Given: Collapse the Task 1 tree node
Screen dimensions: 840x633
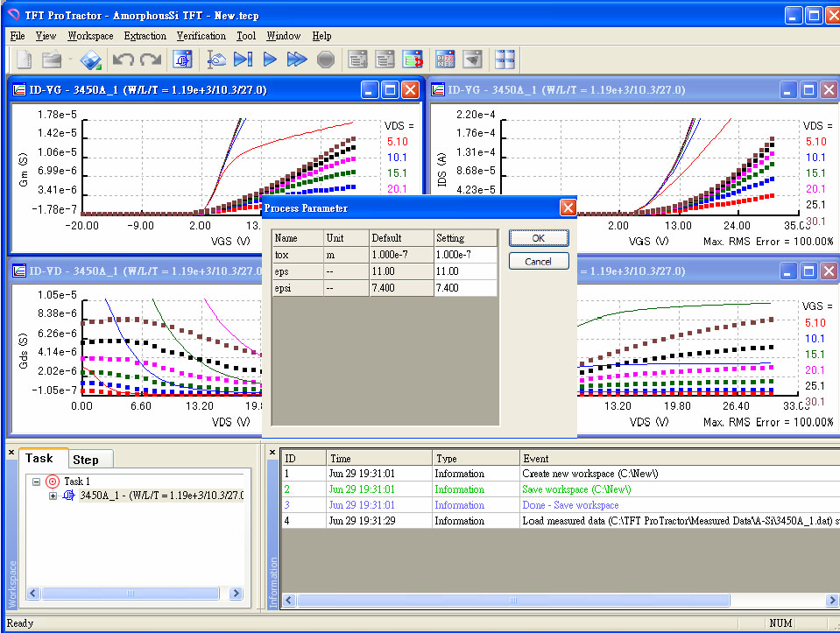Looking at the screenshot, I should pyautogui.click(x=36, y=482).
